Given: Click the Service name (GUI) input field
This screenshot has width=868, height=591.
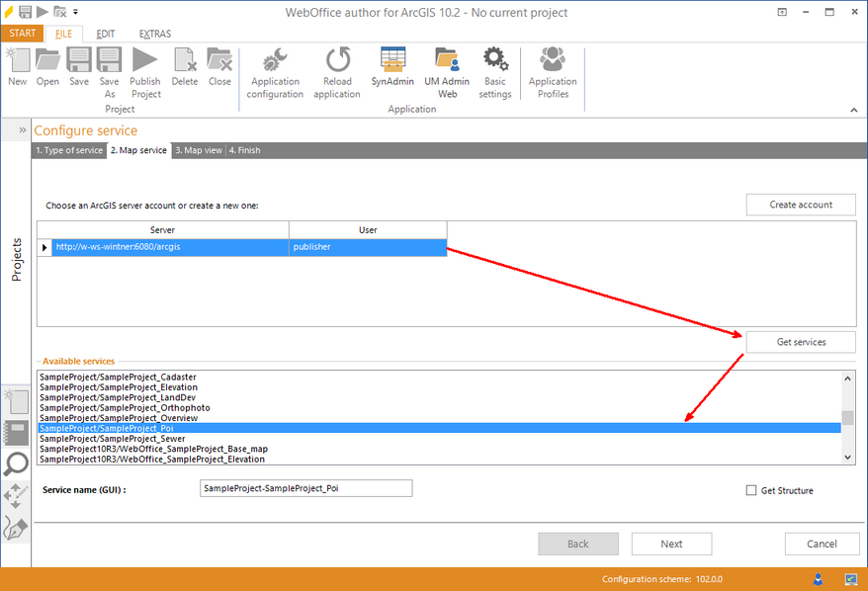Looking at the screenshot, I should (304, 488).
